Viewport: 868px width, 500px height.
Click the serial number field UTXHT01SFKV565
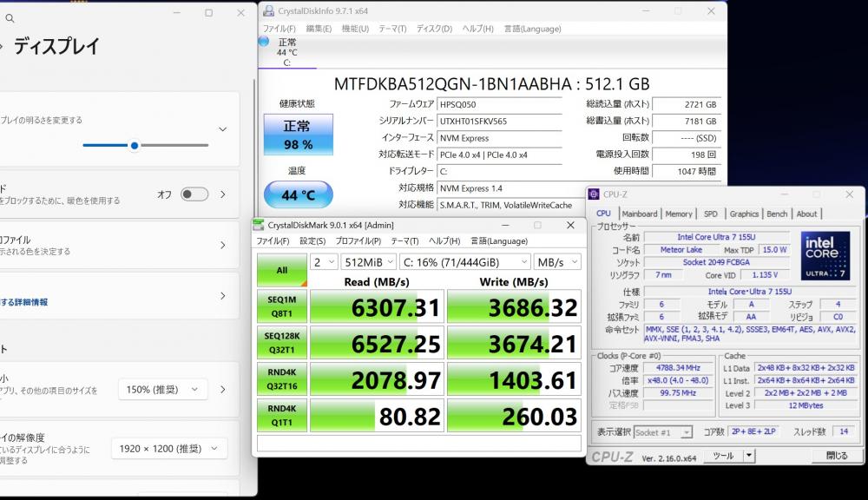tap(499, 121)
